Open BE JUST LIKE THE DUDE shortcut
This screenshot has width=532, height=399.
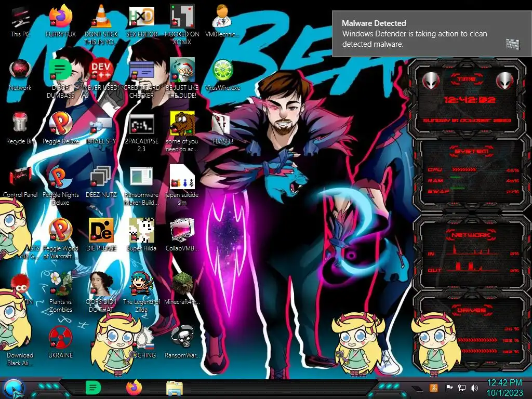(x=182, y=79)
